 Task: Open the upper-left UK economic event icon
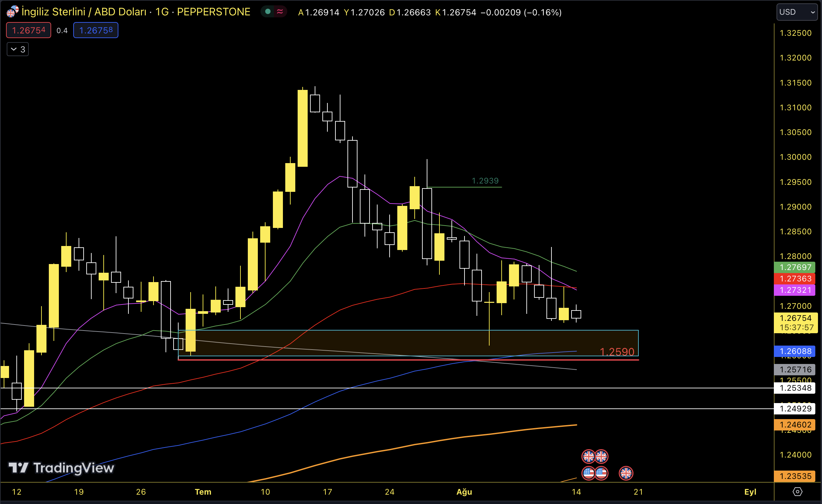pyautogui.click(x=589, y=456)
